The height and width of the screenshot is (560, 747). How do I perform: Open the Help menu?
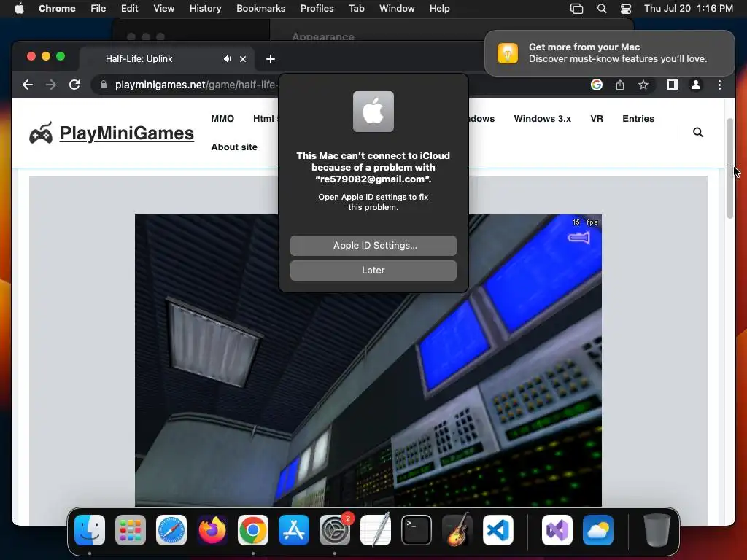click(439, 9)
